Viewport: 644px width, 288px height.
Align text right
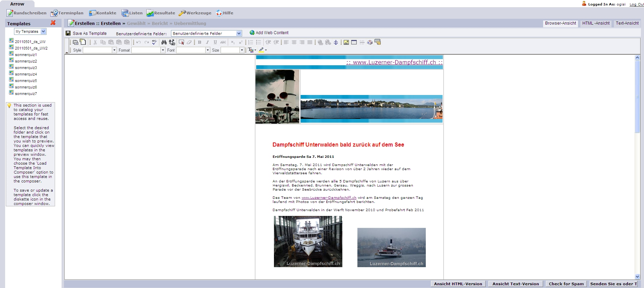[302, 42]
